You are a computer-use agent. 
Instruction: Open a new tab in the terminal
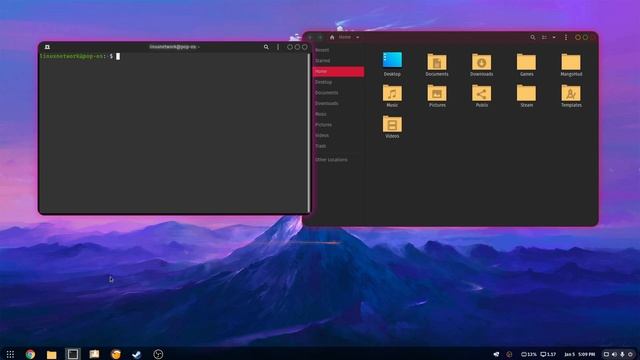coord(47,47)
